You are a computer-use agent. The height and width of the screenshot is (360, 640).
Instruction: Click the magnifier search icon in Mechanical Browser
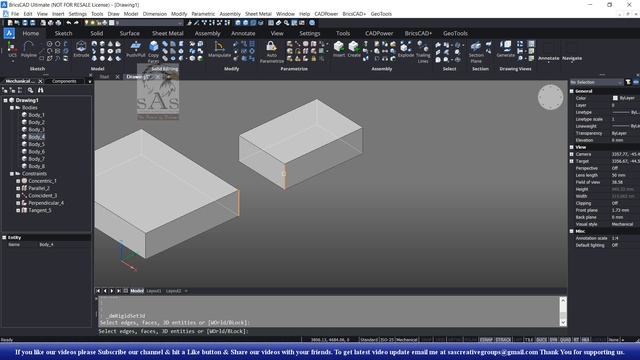[x=30, y=90]
